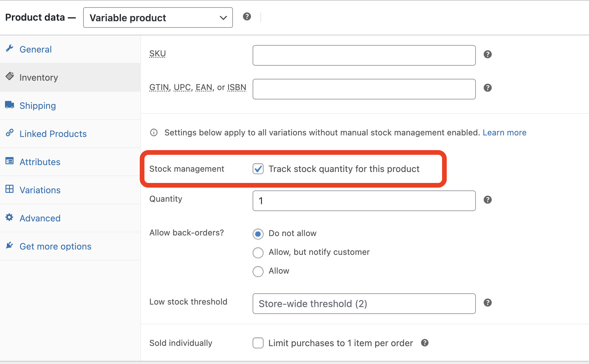Screen dimensions: 589x364
Task: Click the Low stock threshold help icon
Action: point(487,303)
